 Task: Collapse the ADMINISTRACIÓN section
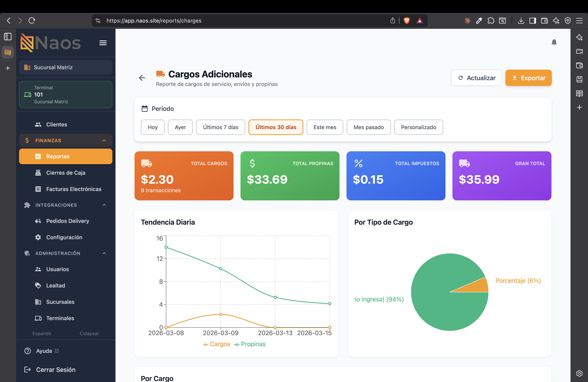[x=66, y=253]
